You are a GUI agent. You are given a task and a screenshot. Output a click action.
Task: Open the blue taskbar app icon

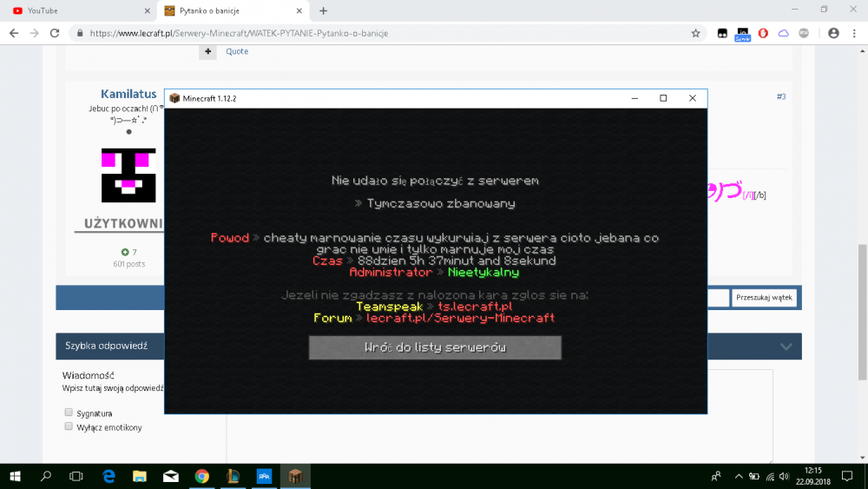264,476
